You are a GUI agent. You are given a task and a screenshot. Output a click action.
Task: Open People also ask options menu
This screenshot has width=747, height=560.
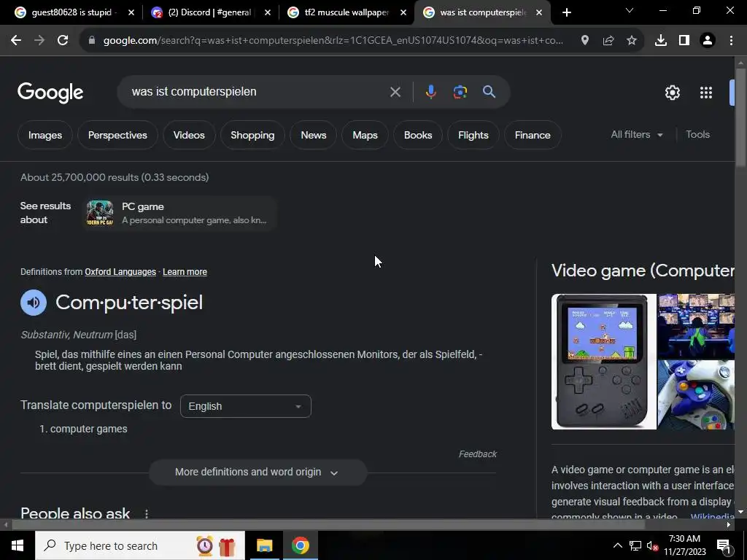pos(146,514)
